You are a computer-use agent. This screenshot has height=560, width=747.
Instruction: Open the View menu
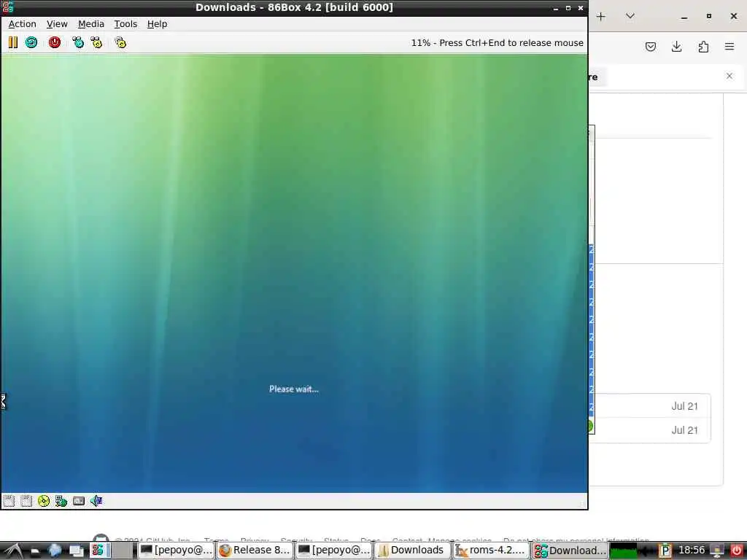(x=57, y=24)
